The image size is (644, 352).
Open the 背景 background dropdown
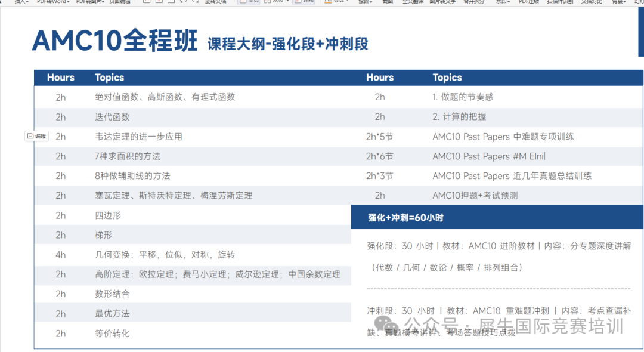pyautogui.click(x=618, y=2)
